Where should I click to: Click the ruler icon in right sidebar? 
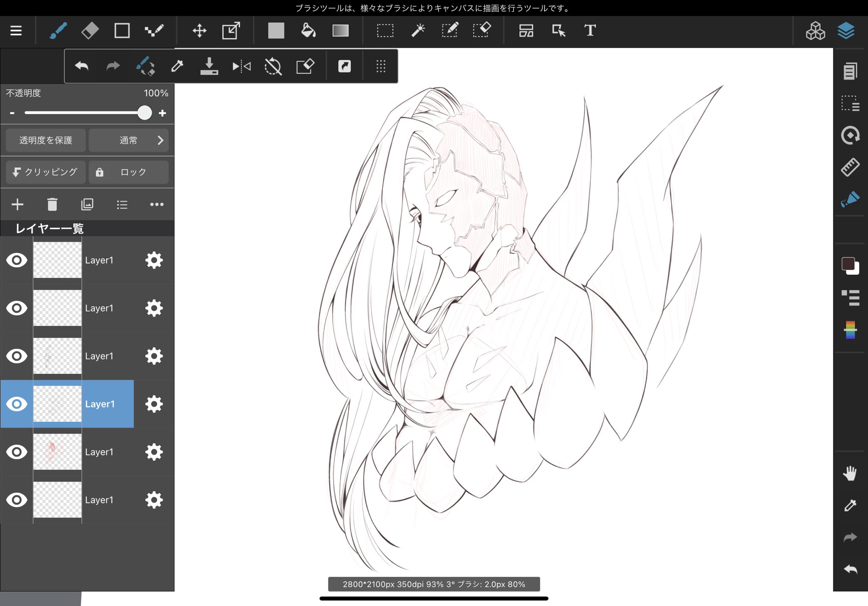(x=850, y=167)
